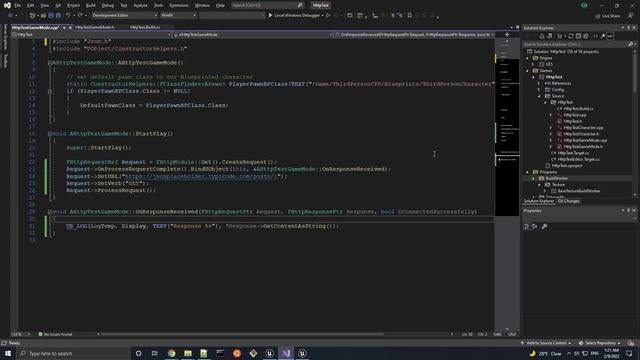Pin the HttpTestGameMode.cpp tab
Image resolution: width=640 pixels, height=360 pixels.
(x=64, y=27)
